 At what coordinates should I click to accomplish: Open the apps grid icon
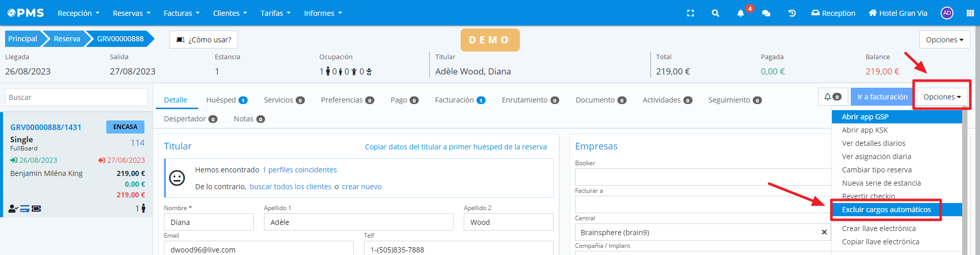(970, 13)
